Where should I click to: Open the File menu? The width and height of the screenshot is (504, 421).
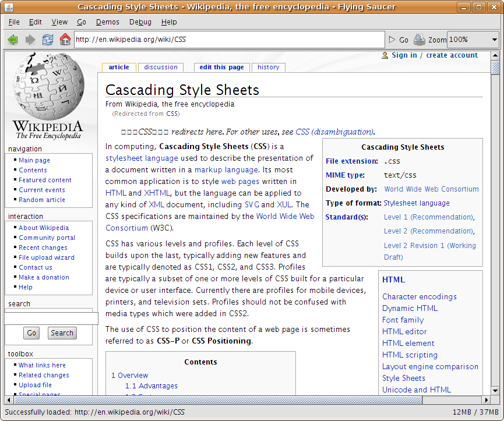pos(14,22)
